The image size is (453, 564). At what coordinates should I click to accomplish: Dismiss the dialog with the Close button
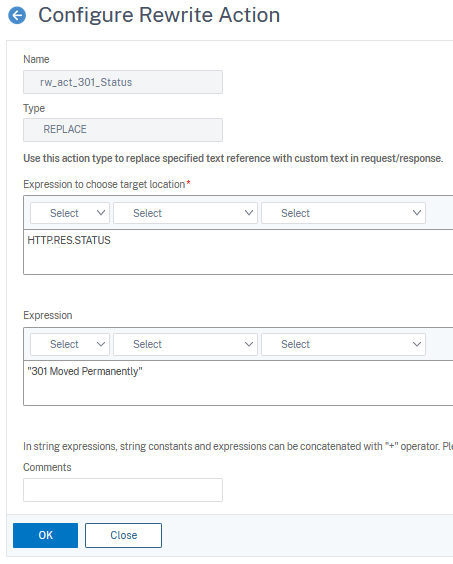pos(123,535)
